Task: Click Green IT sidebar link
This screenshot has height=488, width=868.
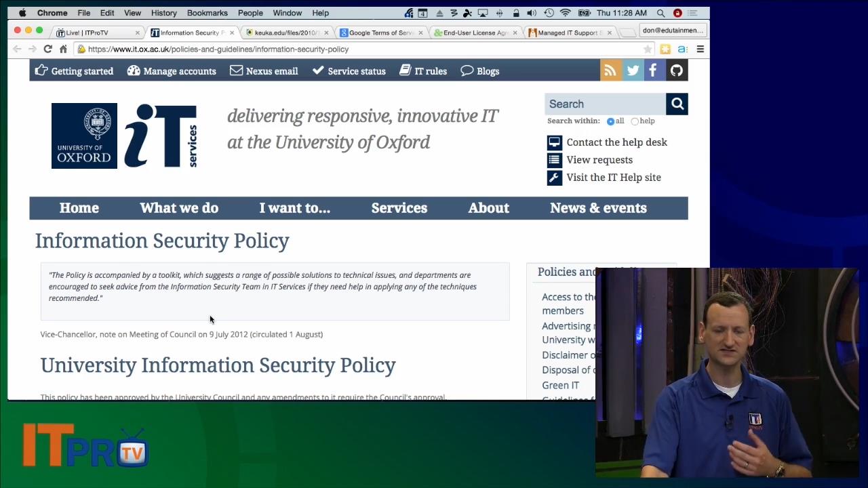Action: 560,385
